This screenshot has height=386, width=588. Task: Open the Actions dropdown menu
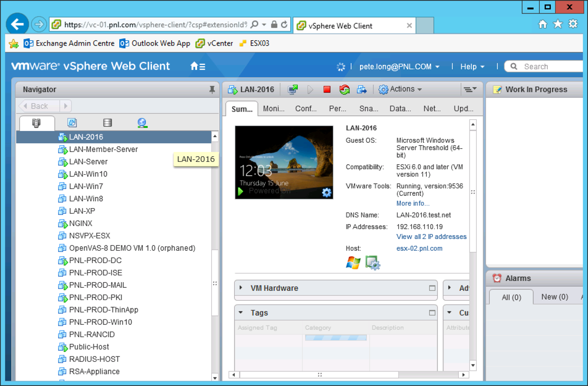pos(400,90)
